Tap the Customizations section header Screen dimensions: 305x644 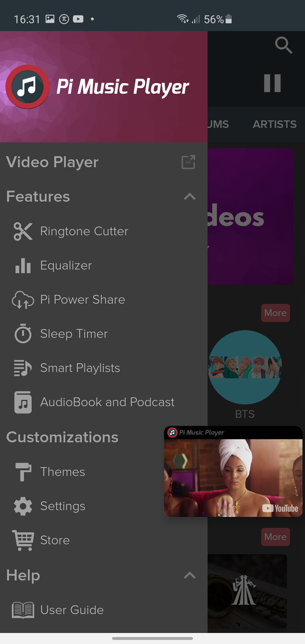[62, 437]
